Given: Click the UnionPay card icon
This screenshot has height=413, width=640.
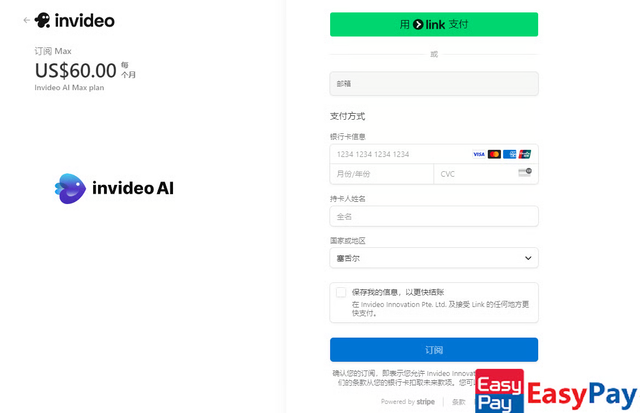Looking at the screenshot, I should coord(524,154).
